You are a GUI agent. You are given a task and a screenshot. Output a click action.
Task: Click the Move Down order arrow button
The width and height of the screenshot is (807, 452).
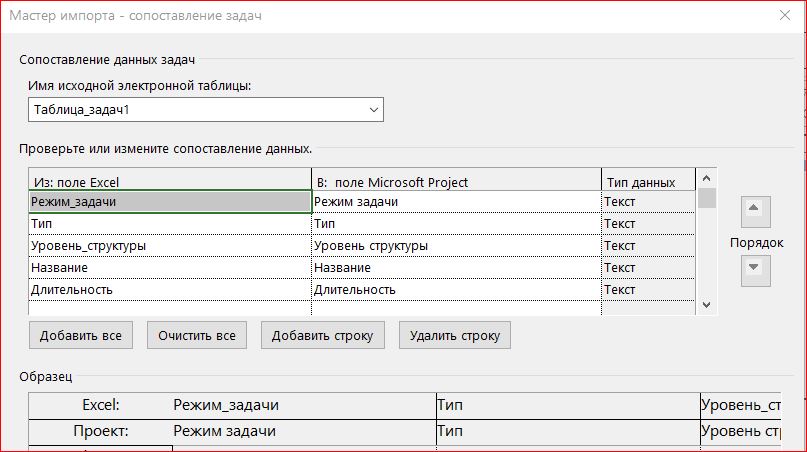754,269
